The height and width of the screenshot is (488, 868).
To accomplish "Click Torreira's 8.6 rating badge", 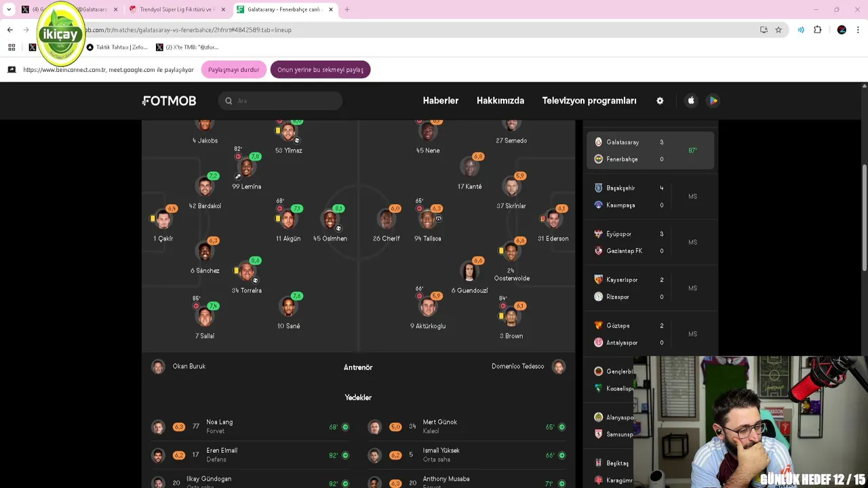I will pos(255,260).
